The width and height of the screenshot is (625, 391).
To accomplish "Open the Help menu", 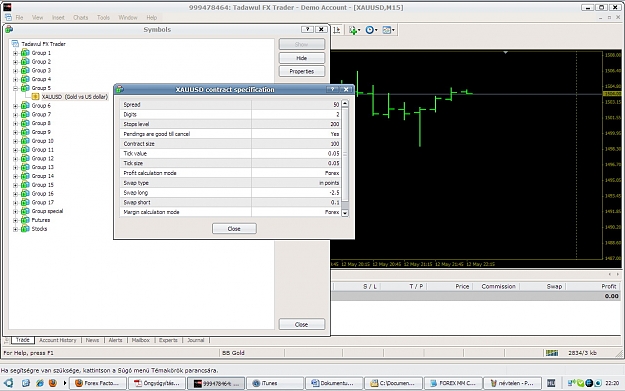I will click(x=151, y=18).
